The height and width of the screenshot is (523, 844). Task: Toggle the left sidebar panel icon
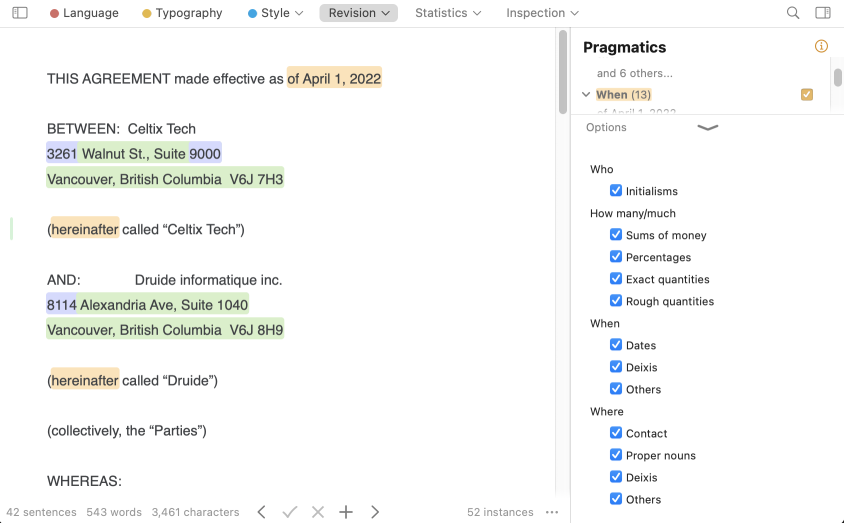click(20, 13)
